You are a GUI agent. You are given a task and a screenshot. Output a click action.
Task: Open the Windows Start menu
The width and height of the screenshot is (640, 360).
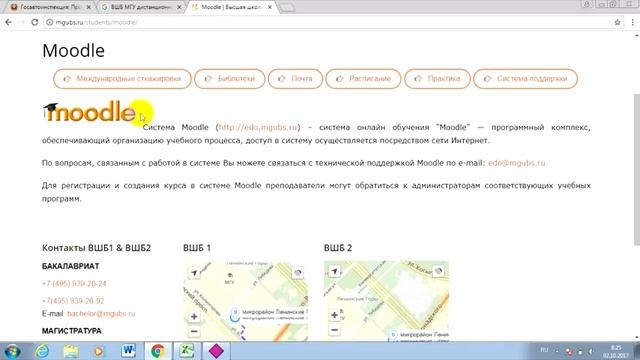coord(12,351)
